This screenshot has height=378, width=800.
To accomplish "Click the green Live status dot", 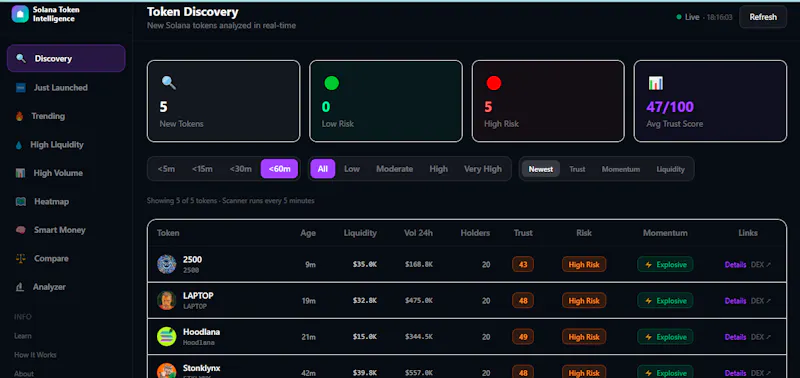I will 679,17.
